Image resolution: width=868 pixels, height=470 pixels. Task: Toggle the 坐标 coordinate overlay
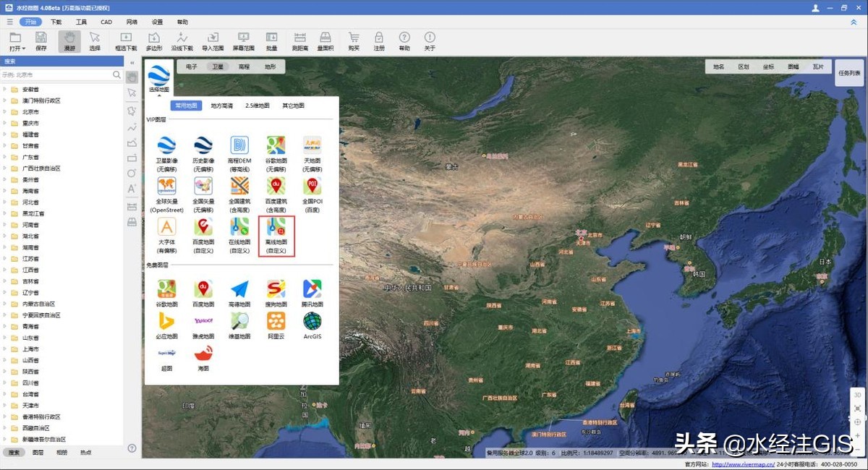tap(768, 67)
